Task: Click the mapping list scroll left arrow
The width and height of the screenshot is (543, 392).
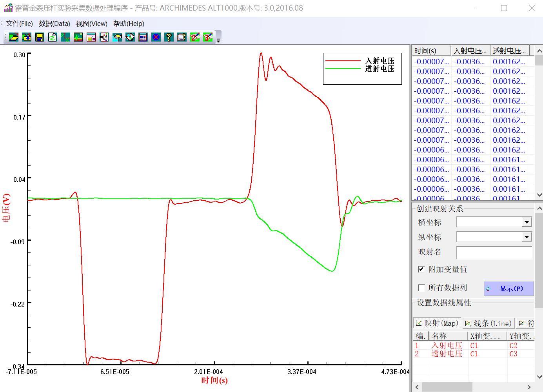Action: (417, 387)
